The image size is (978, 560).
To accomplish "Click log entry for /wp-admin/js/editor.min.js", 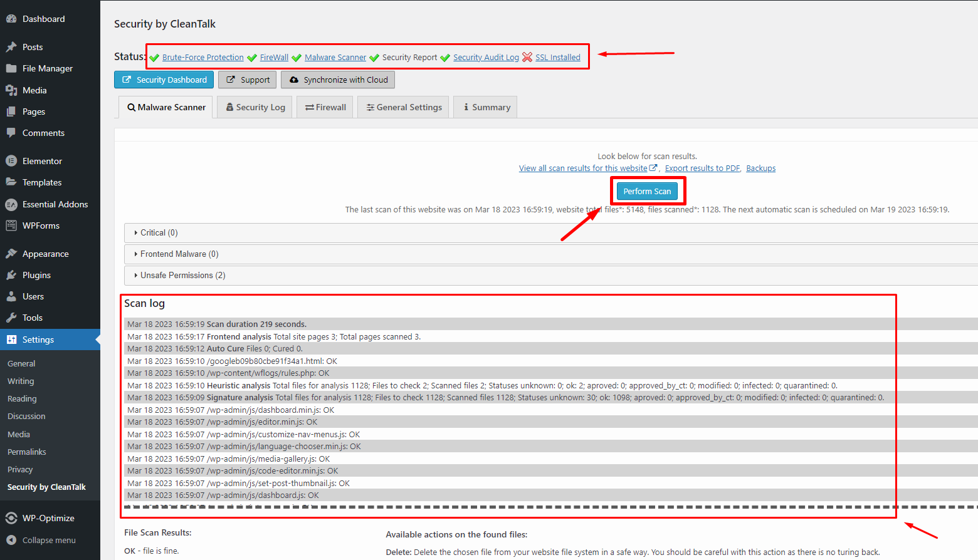I will coord(551,422).
